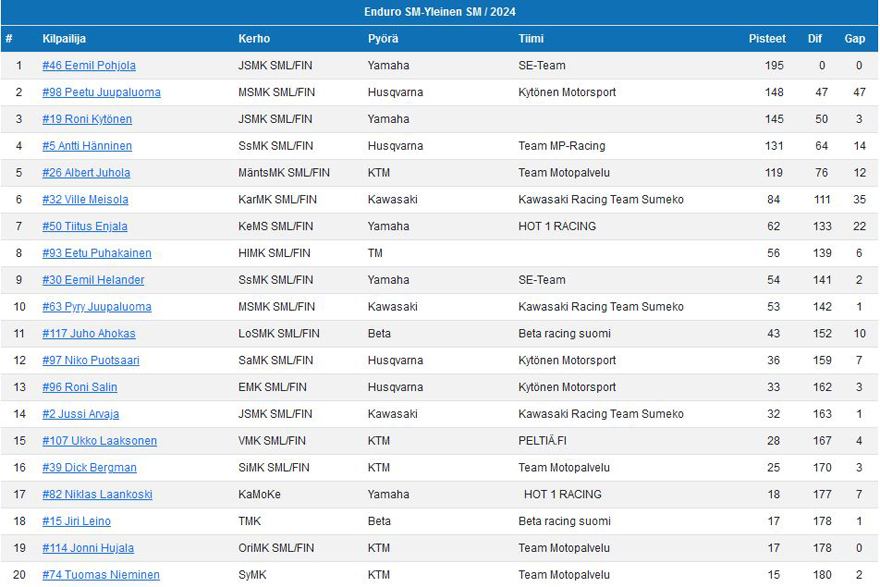Select the 148 points cell for Peetu Juupaluoma

pos(773,93)
